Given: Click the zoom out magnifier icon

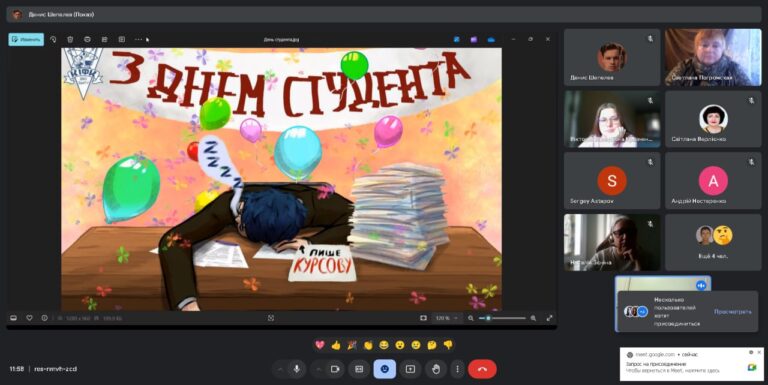Looking at the screenshot, I should pyautogui.click(x=471, y=318).
